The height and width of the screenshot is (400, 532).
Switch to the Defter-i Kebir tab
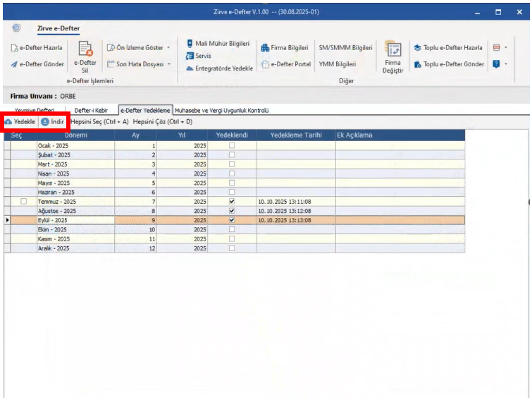(x=91, y=110)
